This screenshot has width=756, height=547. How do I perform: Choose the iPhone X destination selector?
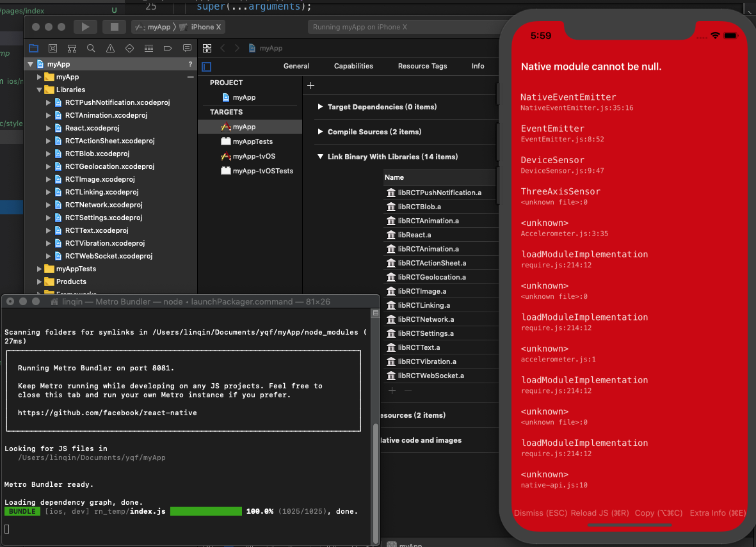(x=200, y=27)
